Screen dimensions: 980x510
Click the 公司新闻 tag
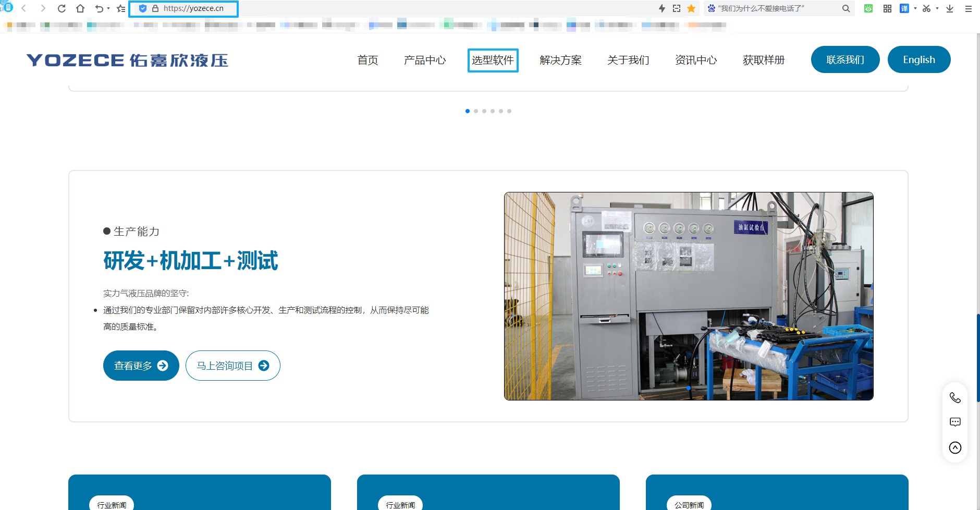[x=689, y=504]
